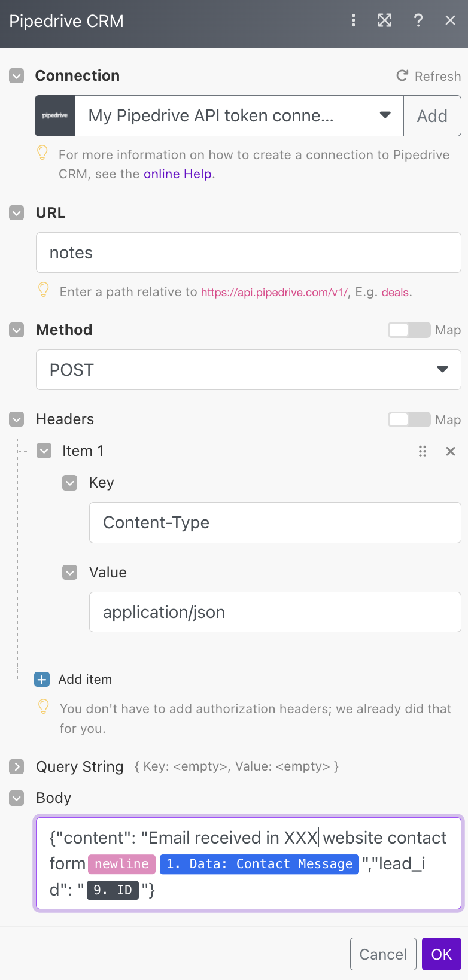Click the Cancel button
This screenshot has width=468, height=980.
pyautogui.click(x=383, y=954)
